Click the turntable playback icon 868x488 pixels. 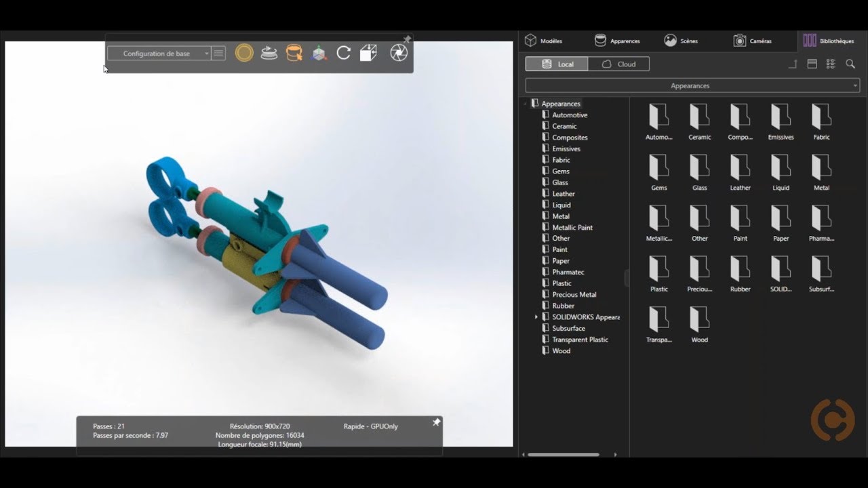coord(269,53)
